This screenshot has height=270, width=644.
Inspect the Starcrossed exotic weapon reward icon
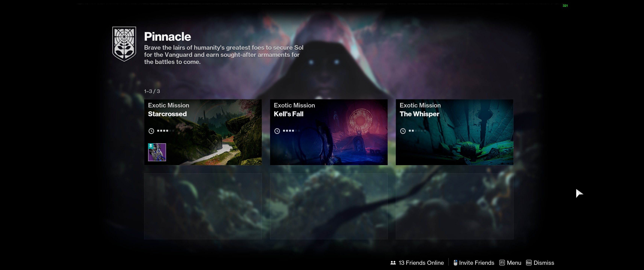coord(157,152)
